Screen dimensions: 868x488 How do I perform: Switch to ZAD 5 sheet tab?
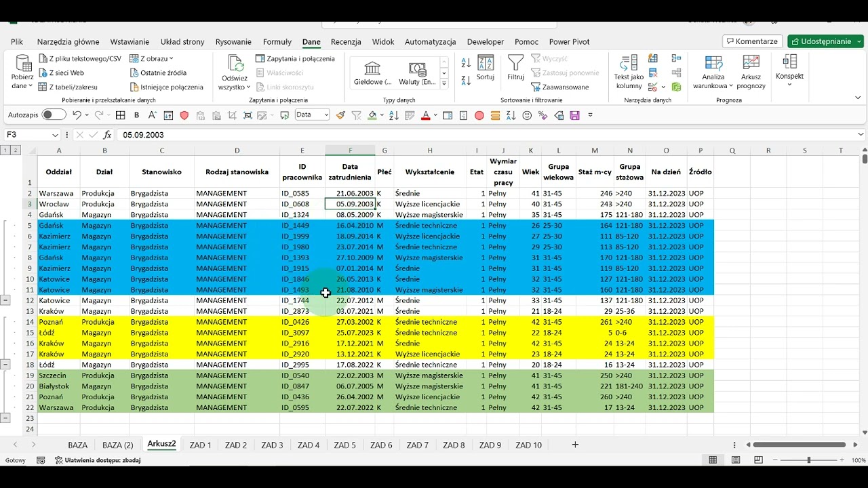pos(344,445)
